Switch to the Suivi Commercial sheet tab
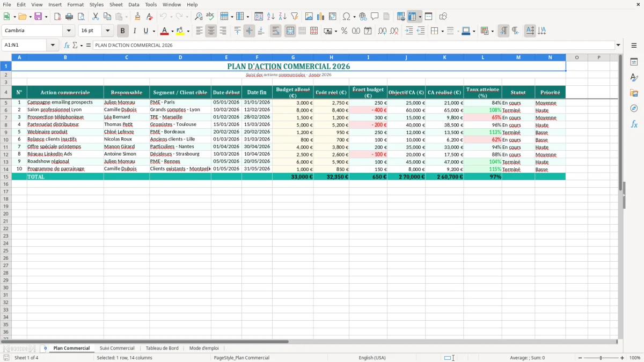This screenshot has height=362, width=644. (117, 348)
